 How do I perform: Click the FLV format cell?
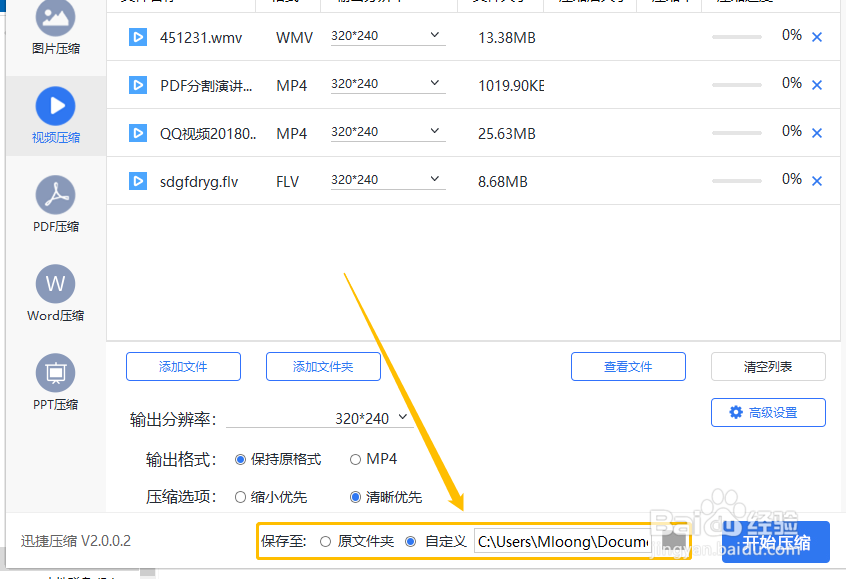point(287,182)
